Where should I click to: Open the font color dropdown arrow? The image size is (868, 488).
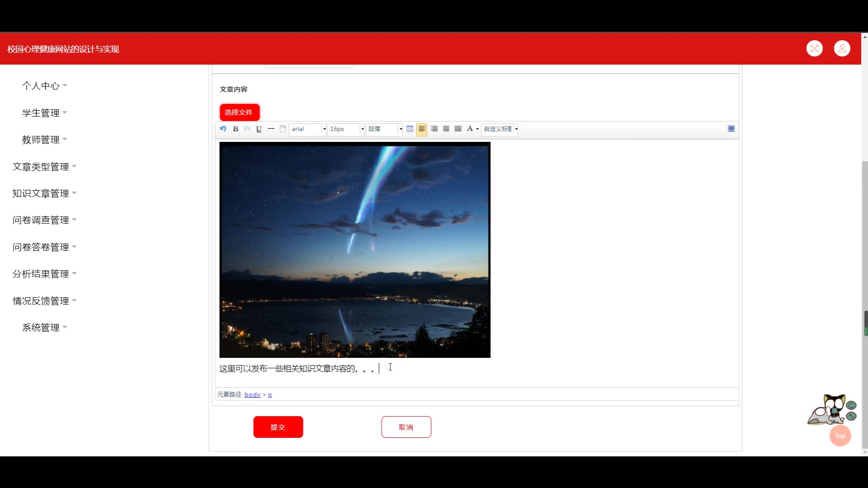tap(477, 129)
